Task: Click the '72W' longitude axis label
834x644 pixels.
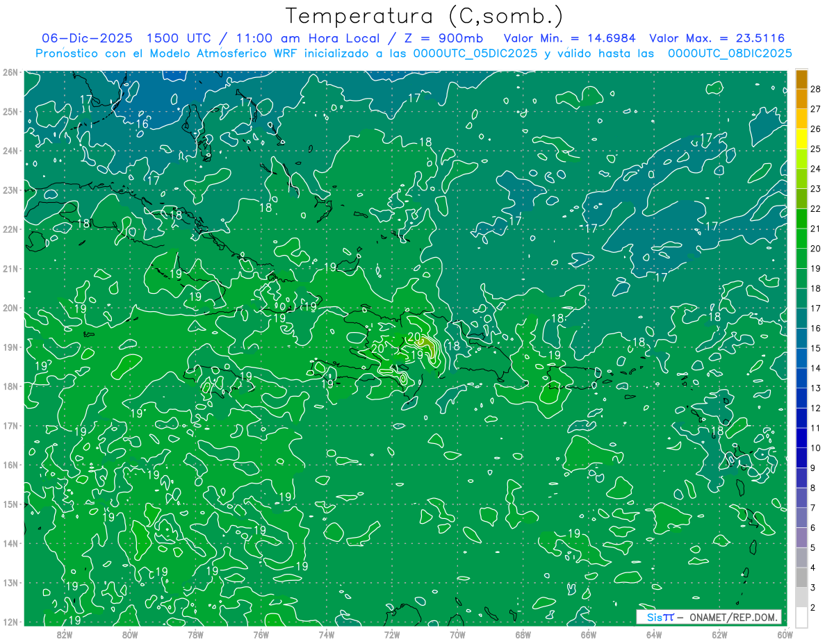Action: tap(392, 634)
